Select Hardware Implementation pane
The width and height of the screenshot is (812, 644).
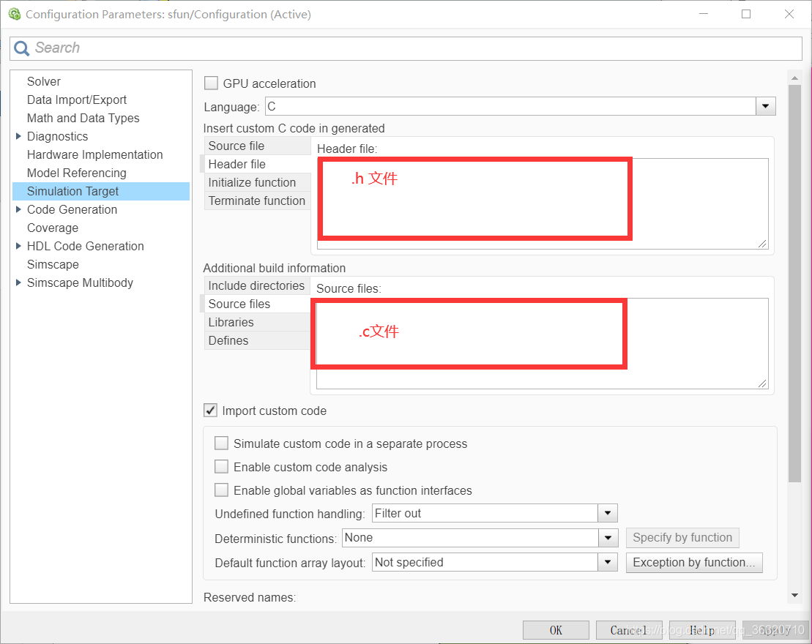(x=94, y=154)
